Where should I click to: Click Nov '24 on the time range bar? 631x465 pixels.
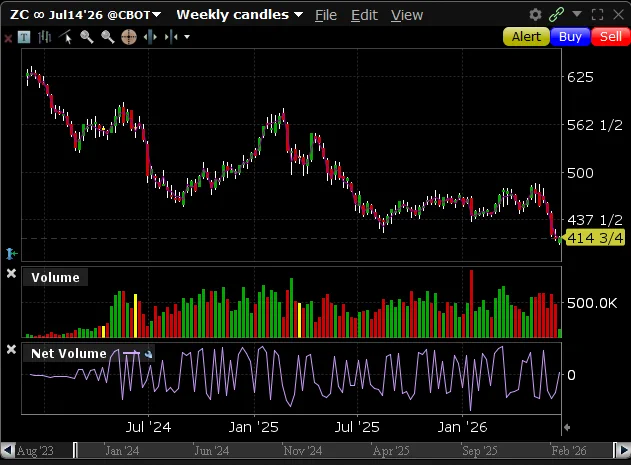click(x=303, y=451)
